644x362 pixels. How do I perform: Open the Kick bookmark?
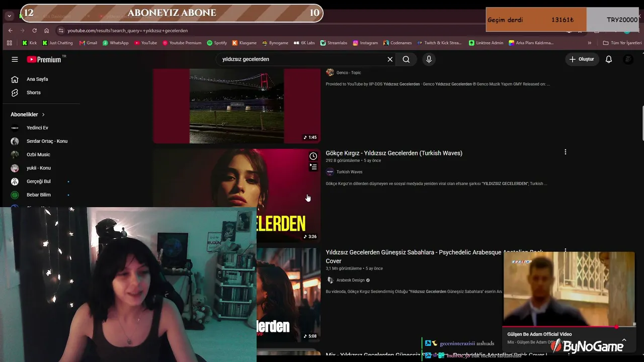[29, 43]
